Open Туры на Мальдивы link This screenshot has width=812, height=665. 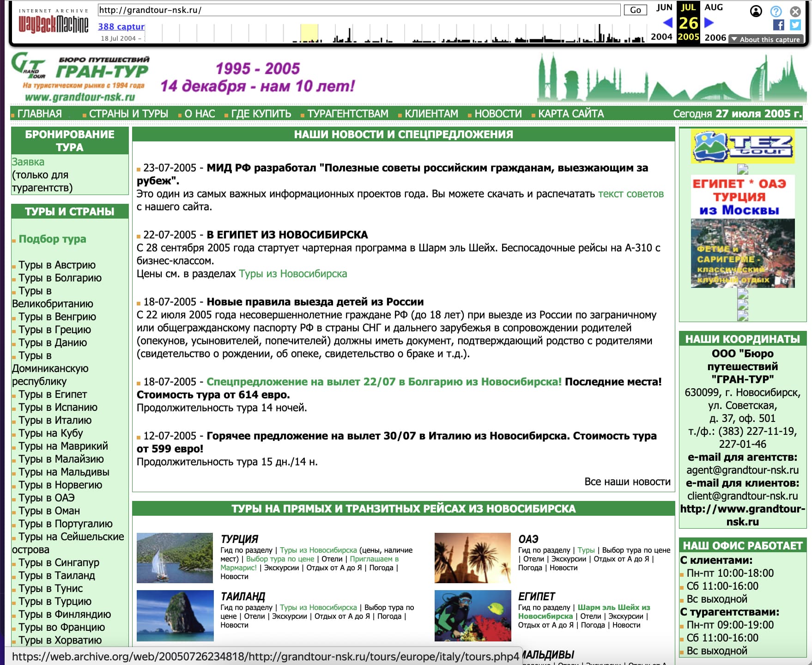tap(64, 472)
